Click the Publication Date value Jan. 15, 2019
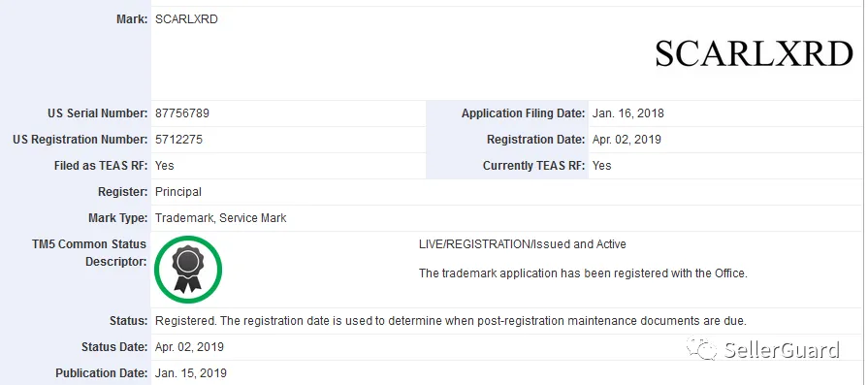This screenshot has height=385, width=868. coord(191,373)
